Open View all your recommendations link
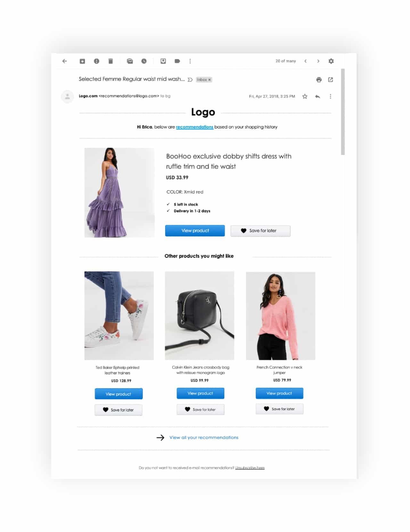The width and height of the screenshot is (410, 532). (x=204, y=437)
